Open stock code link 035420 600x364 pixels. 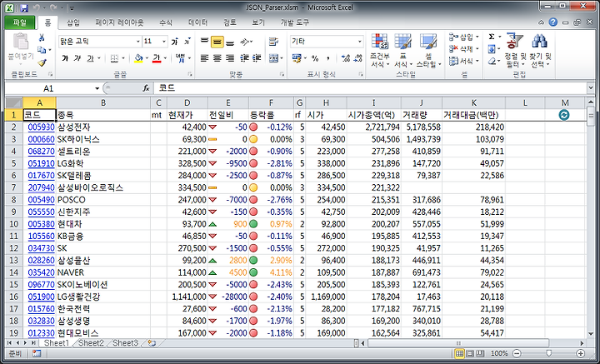42,272
